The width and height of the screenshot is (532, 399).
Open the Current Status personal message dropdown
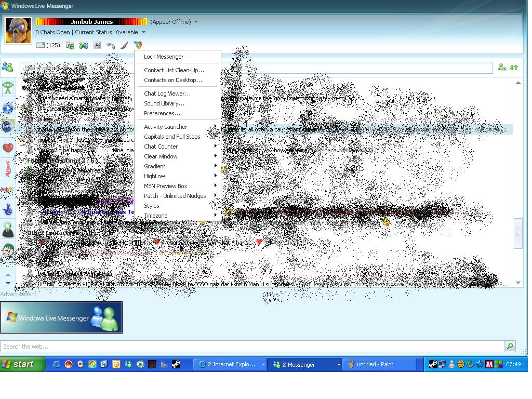tap(143, 32)
